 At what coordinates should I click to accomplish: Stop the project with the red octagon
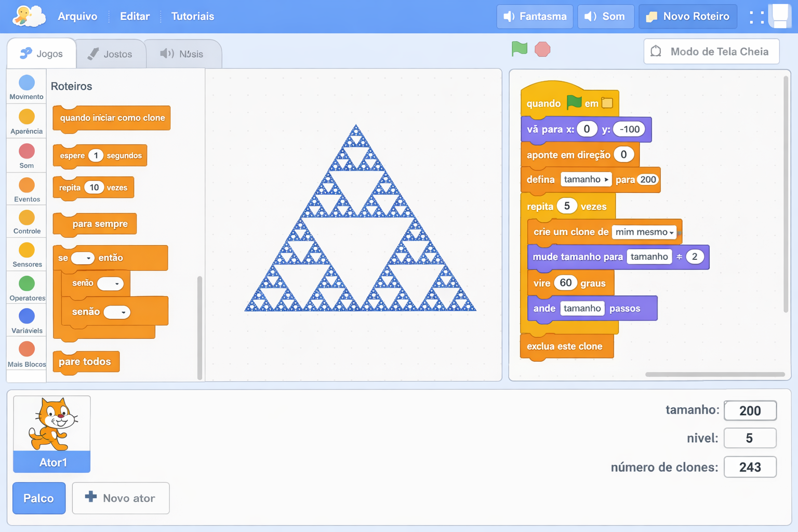click(x=542, y=49)
